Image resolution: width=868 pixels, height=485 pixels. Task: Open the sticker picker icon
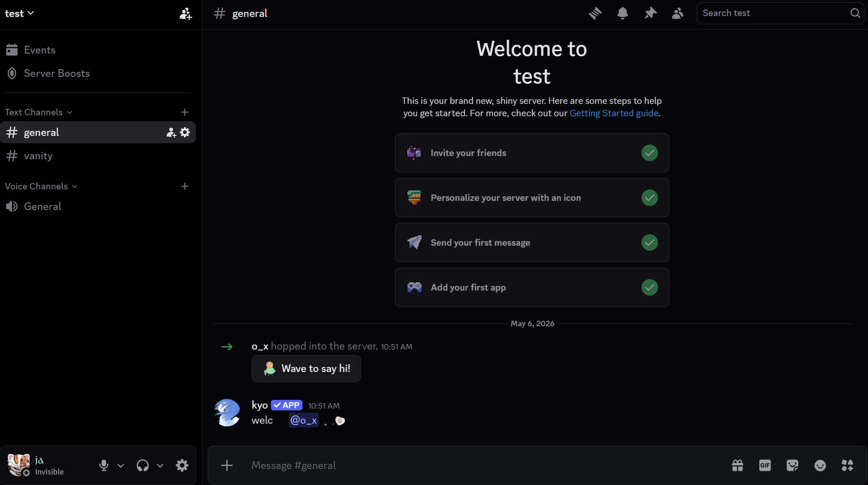[793, 465]
